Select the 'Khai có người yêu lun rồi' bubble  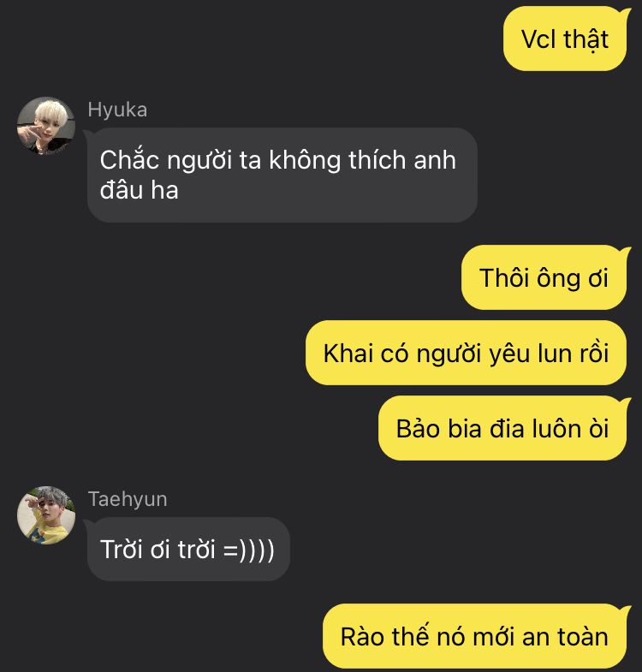(466, 354)
